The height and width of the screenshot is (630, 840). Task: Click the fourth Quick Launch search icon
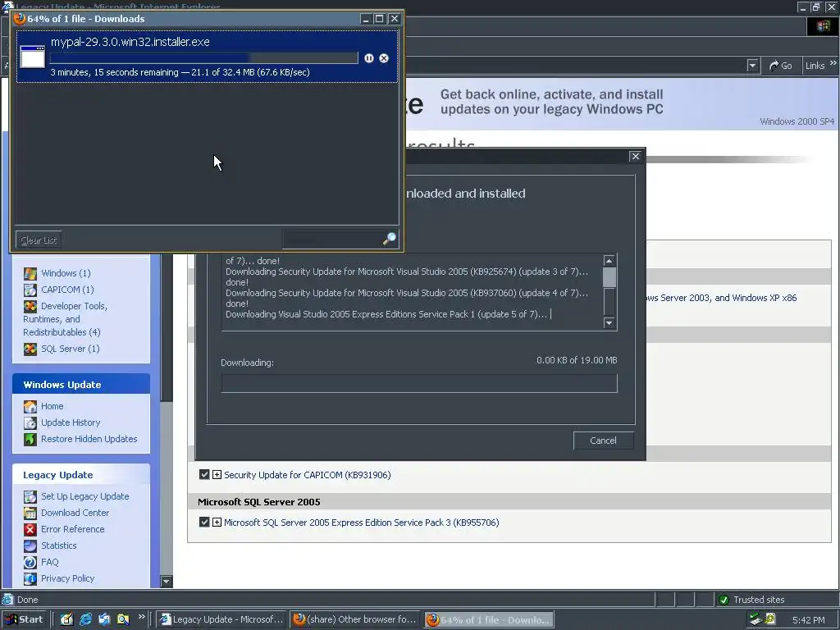[123, 619]
